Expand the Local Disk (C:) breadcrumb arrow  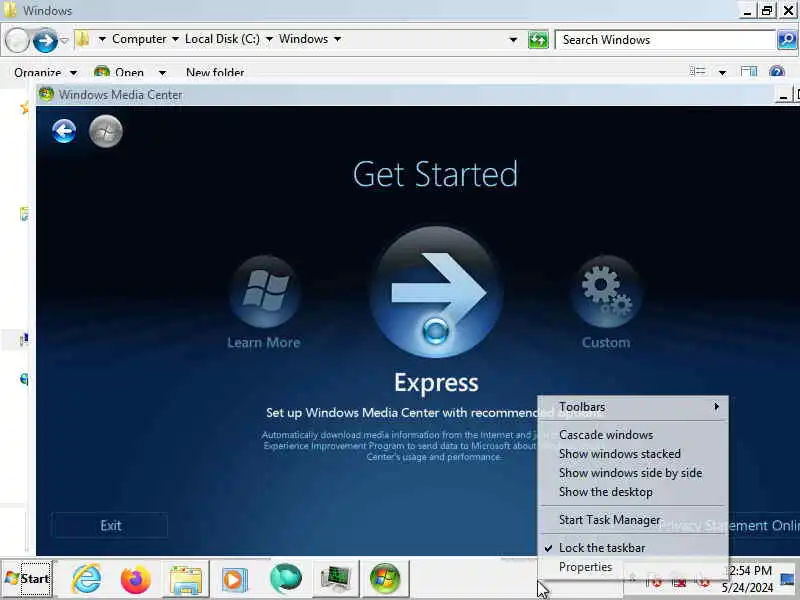point(269,39)
